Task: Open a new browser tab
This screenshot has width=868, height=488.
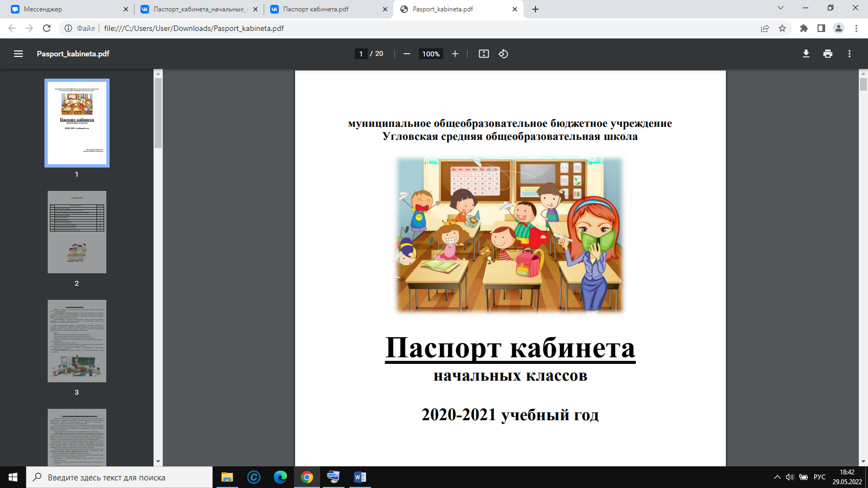Action: point(535,9)
